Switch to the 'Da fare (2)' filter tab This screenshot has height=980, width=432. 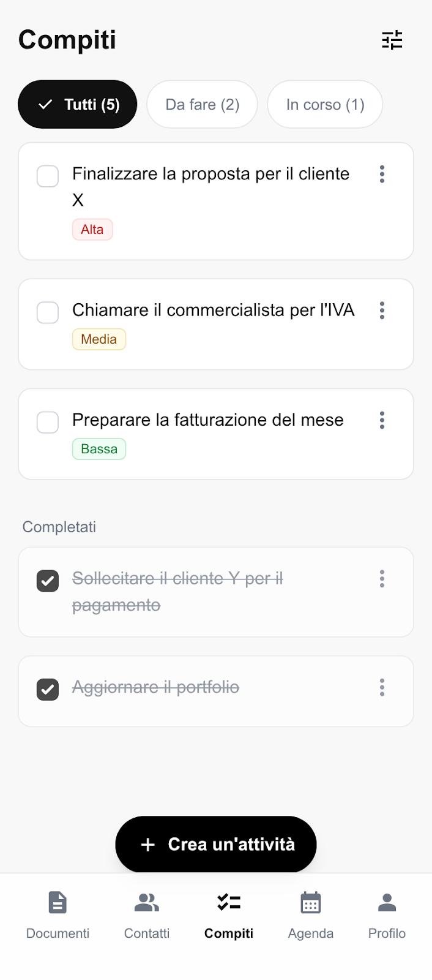[x=202, y=104]
